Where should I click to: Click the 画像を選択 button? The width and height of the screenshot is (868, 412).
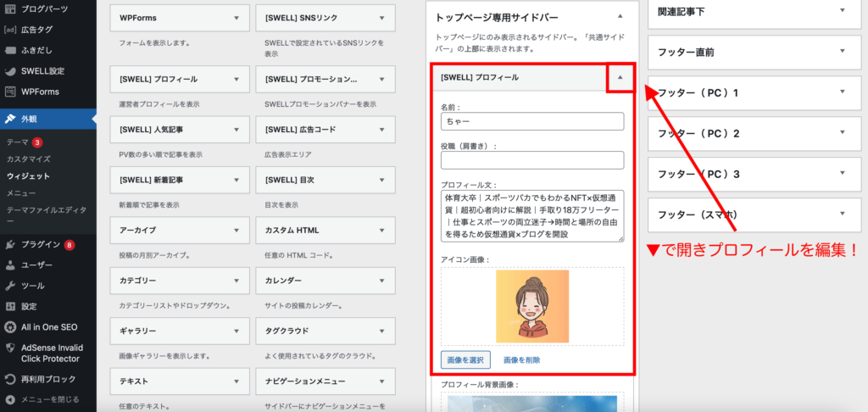(465, 359)
